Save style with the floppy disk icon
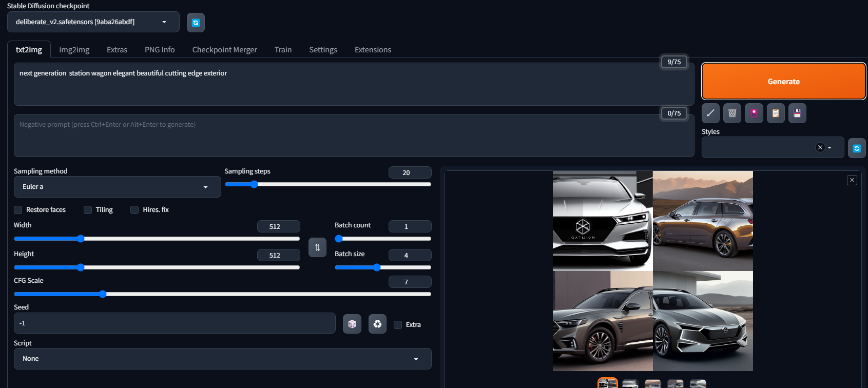Screen dimensions: 868x388 797,113
